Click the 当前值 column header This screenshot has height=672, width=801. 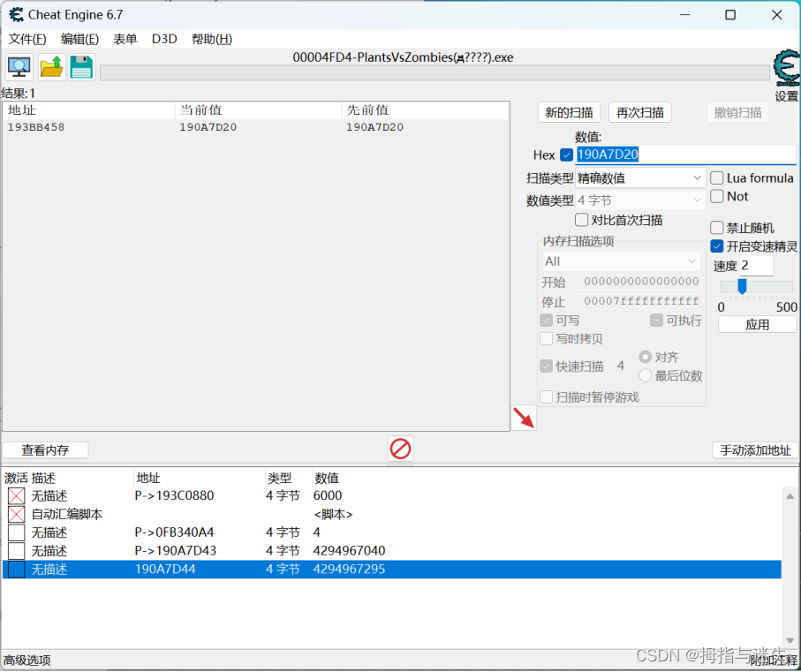click(x=258, y=110)
